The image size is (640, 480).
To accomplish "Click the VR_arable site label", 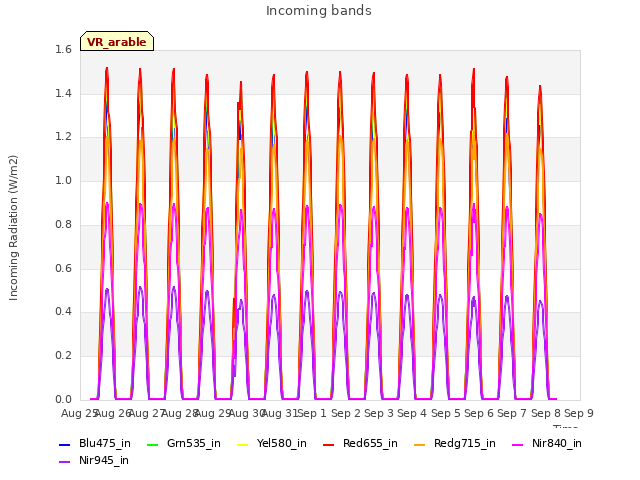I will 117,41.
